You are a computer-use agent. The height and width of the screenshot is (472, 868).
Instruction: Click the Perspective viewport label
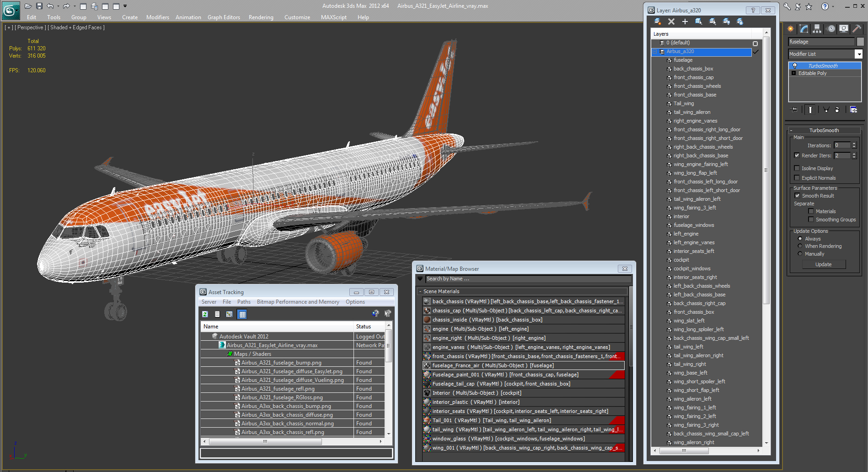[30, 27]
